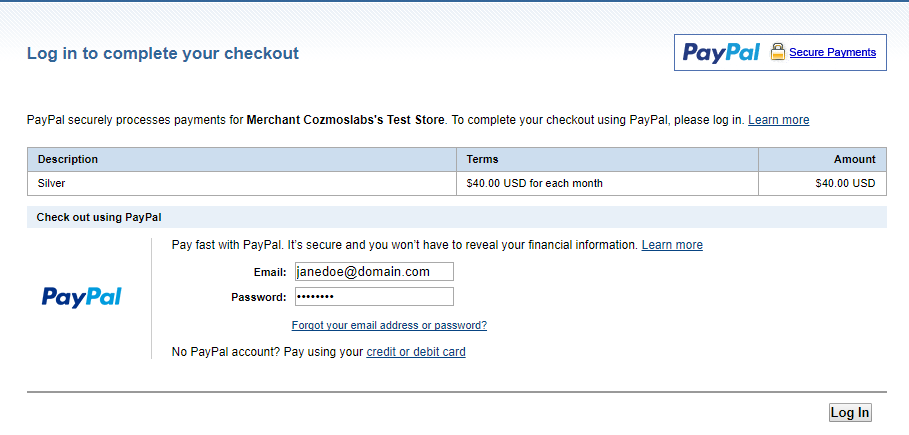Viewport: 909px width, 435px height.
Task: Click the $40.00 USD for each month terms
Action: [x=534, y=184]
